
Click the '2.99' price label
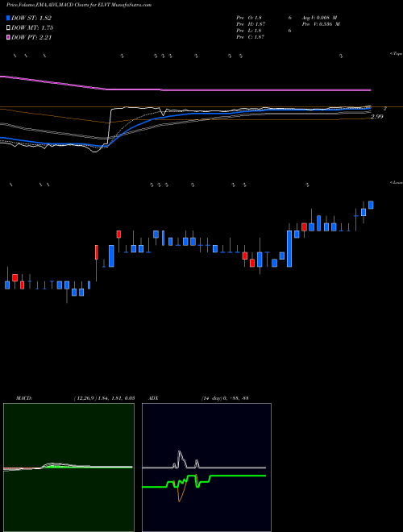[377, 117]
